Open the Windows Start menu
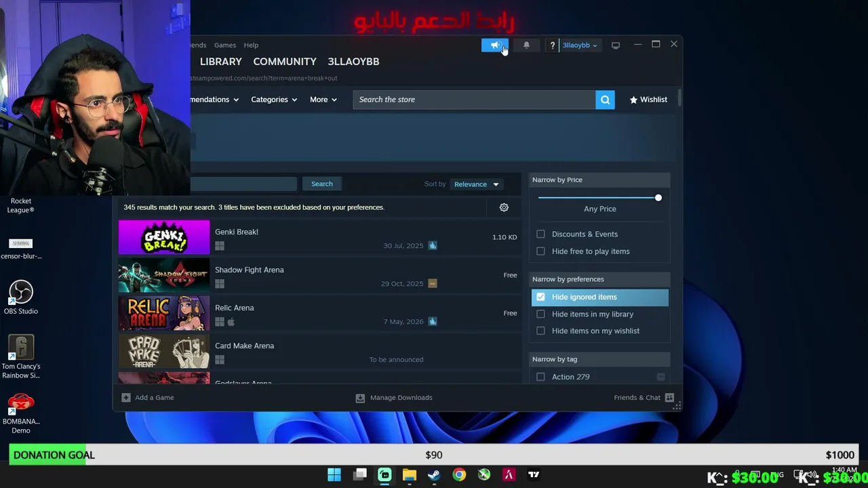 coord(334,475)
